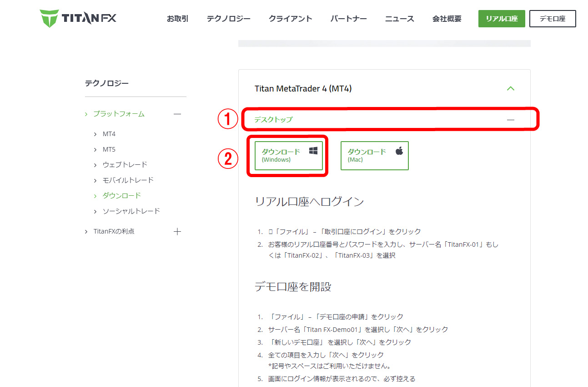Open the お取引 menu
The width and height of the screenshot is (588, 387).
(177, 19)
